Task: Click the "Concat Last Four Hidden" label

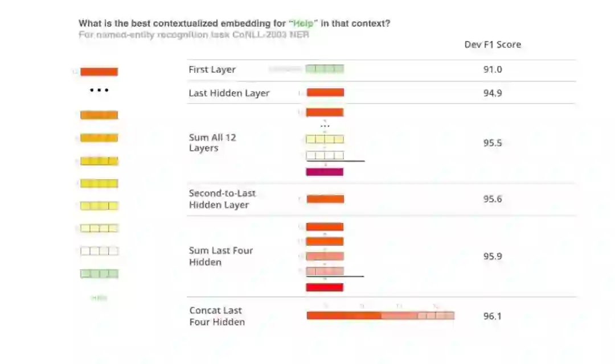Action: point(217,316)
